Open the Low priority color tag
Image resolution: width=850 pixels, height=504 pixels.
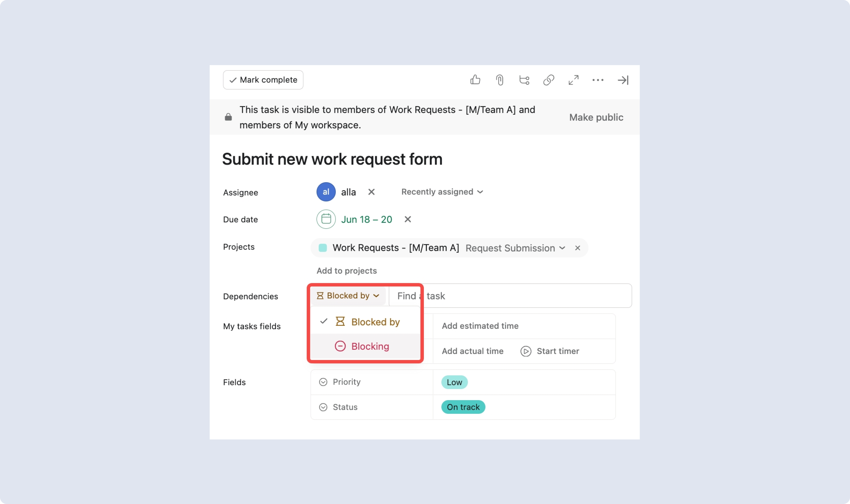coord(454,382)
